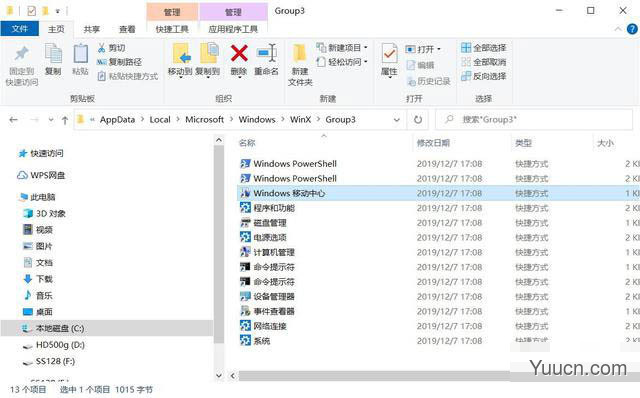Open the 快捷工具 ribbon tab
The width and height of the screenshot is (640, 398).
(x=172, y=29)
